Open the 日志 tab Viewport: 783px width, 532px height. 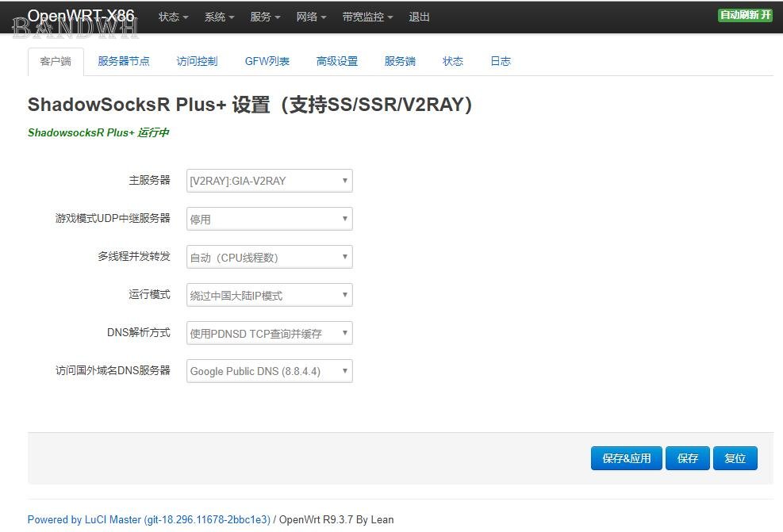[501, 61]
